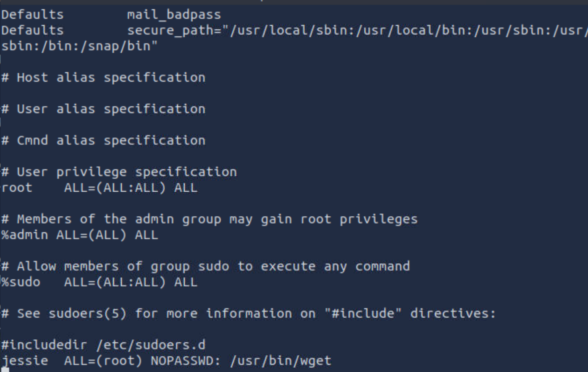Click the '/etc/sudoers.d' path

click(x=150, y=345)
